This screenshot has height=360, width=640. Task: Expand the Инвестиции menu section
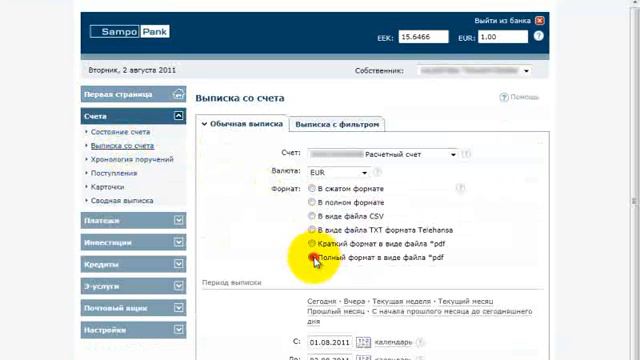pos(178,242)
